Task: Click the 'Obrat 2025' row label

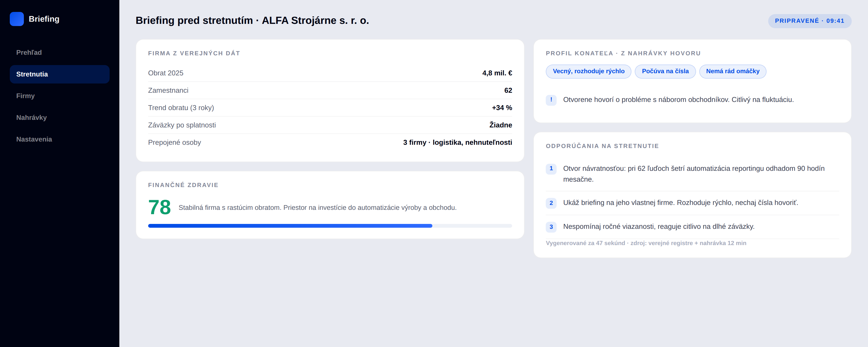Action: 165,73
